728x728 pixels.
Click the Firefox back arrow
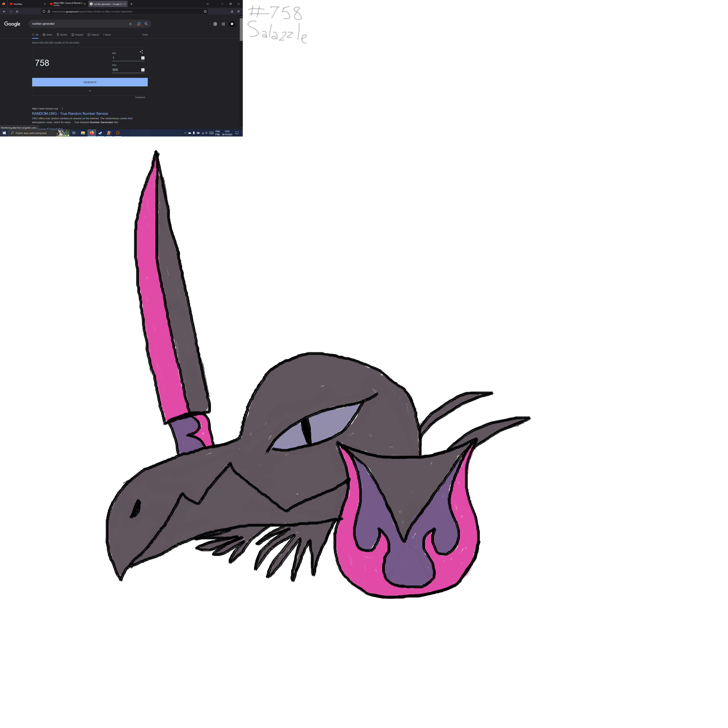[4, 11]
